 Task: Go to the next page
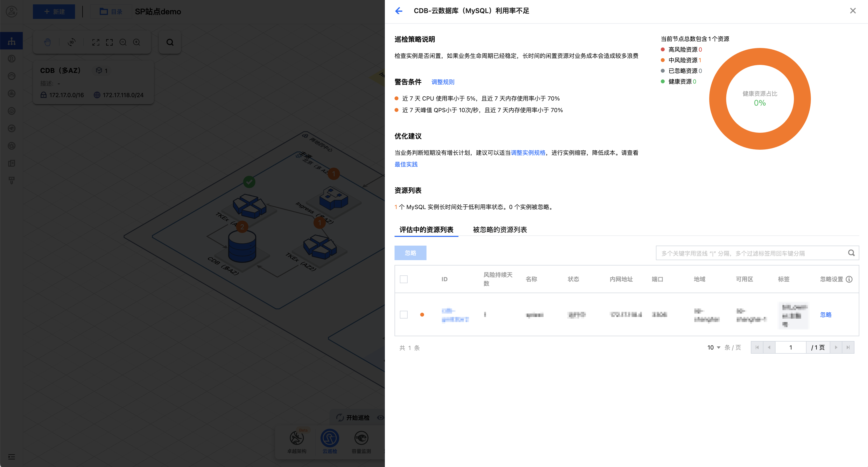[836, 347]
